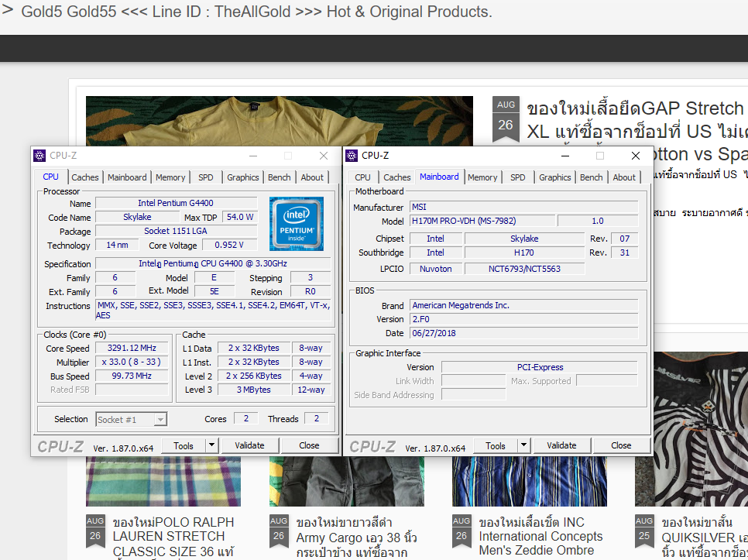Open zebra-print Quiksilver shorts thumbnail

point(700,429)
